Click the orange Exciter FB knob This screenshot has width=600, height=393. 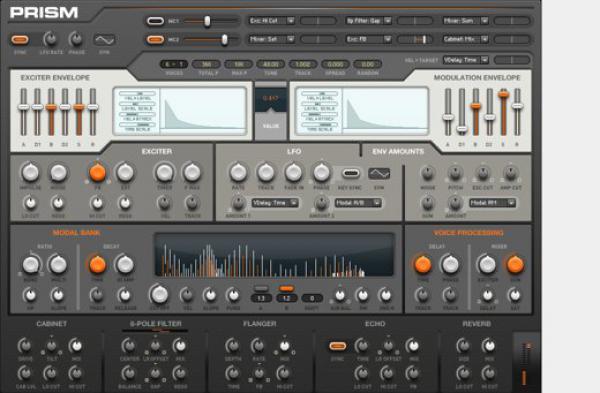click(97, 173)
